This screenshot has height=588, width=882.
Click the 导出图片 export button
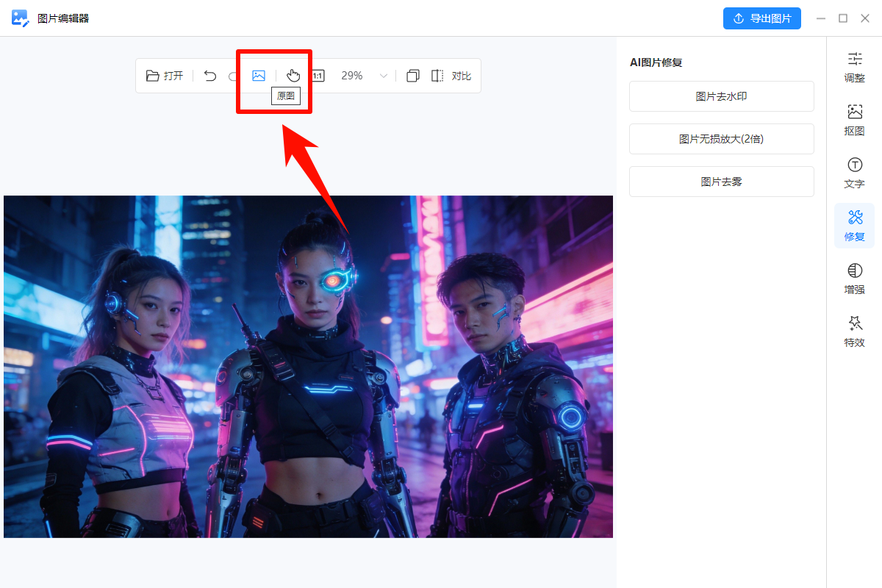tap(762, 18)
